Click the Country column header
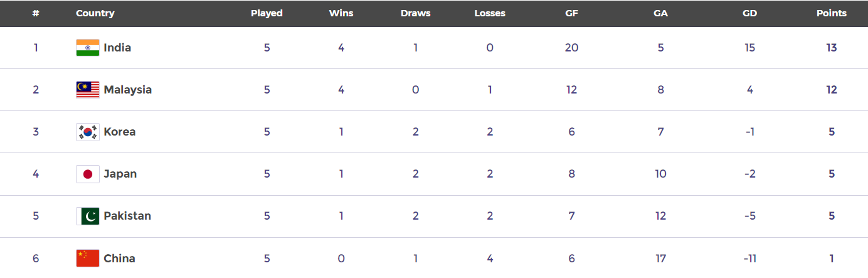 (x=95, y=13)
